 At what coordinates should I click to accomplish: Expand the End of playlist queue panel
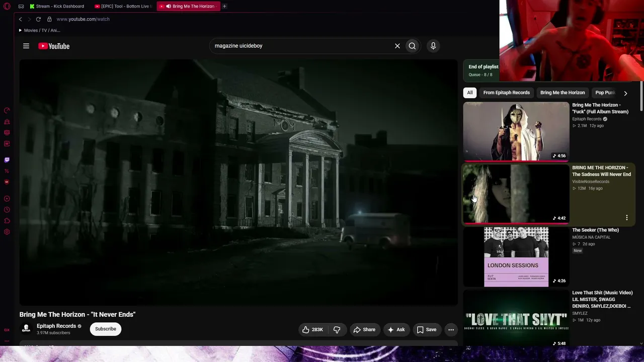(481, 70)
